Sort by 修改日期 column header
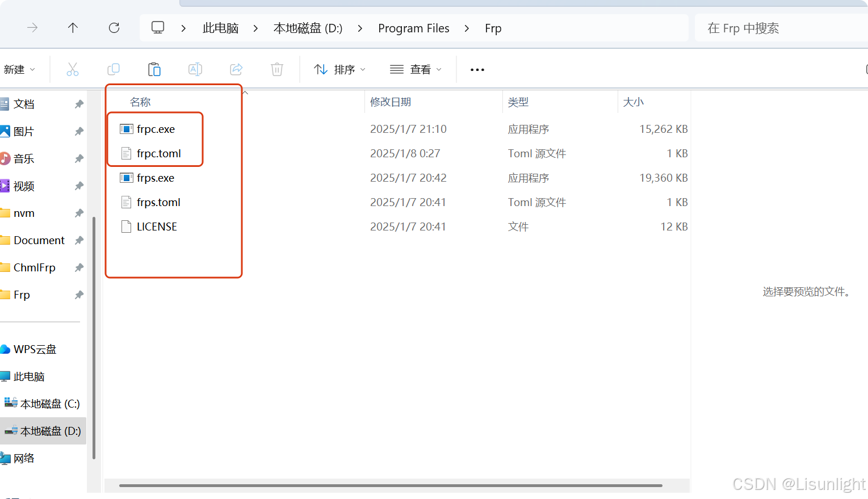 (x=391, y=102)
